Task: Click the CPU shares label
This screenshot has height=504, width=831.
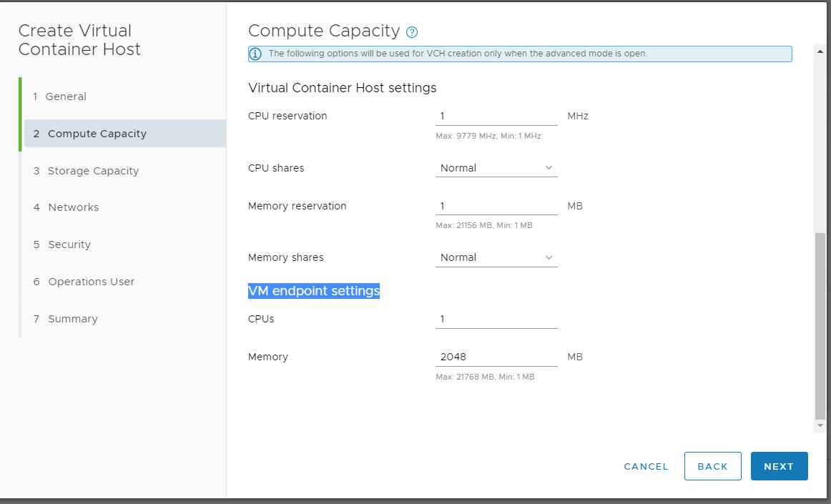Action: point(276,168)
